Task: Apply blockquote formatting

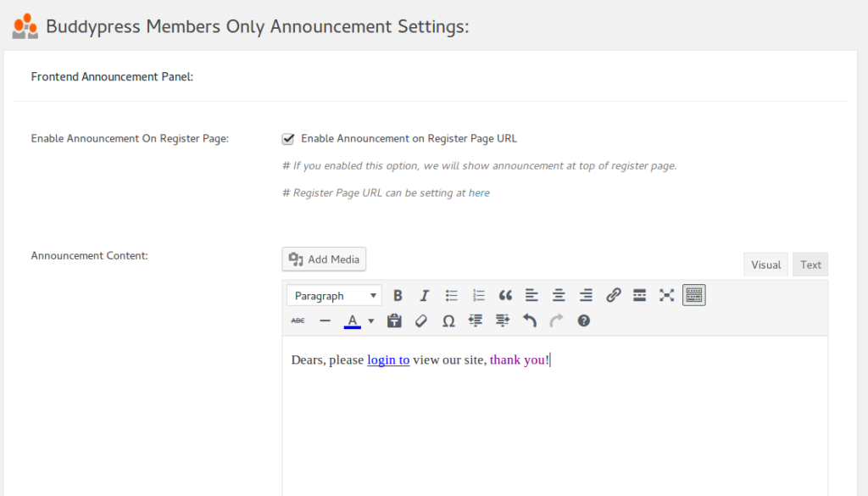Action: pos(505,295)
